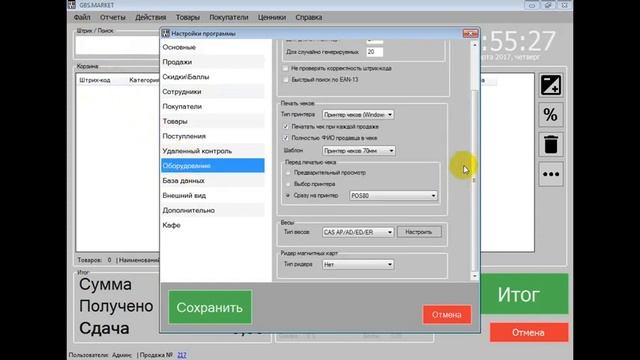Click settings panel scroll up arrow
Image resolution: width=640 pixels, height=360 pixels.
tap(474, 44)
